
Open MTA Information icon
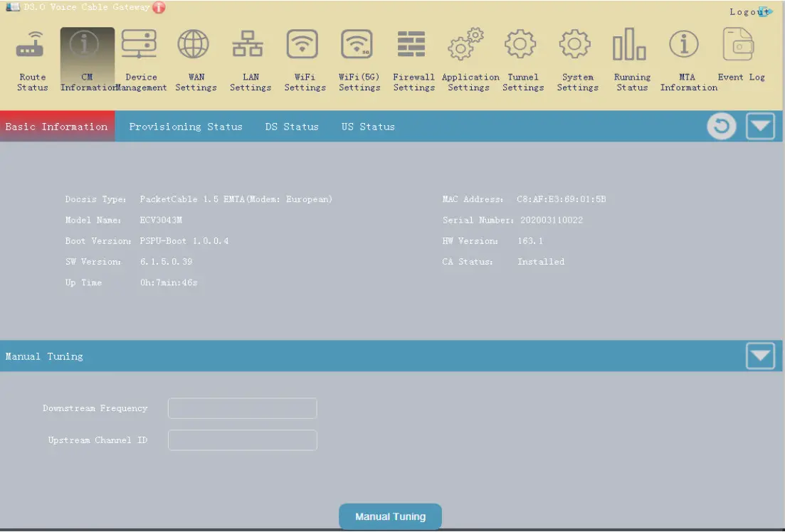[x=684, y=44]
